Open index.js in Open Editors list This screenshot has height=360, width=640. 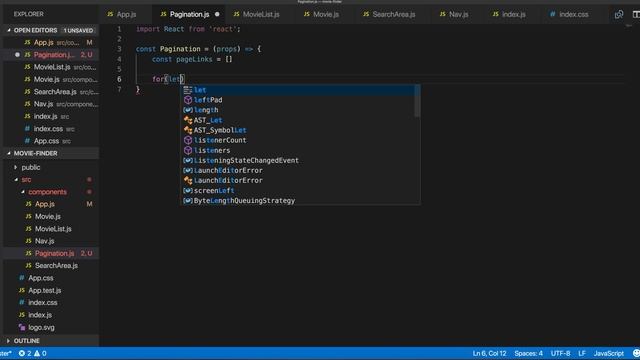51,116
